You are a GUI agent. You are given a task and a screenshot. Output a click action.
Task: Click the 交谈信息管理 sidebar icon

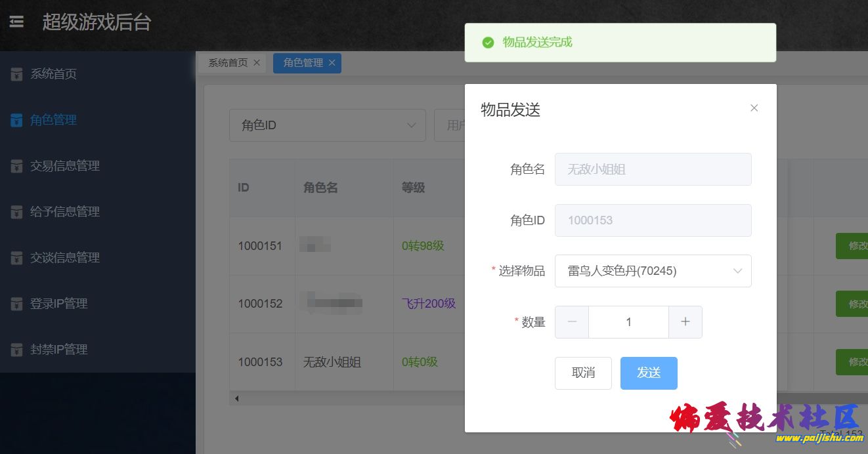(x=16, y=257)
